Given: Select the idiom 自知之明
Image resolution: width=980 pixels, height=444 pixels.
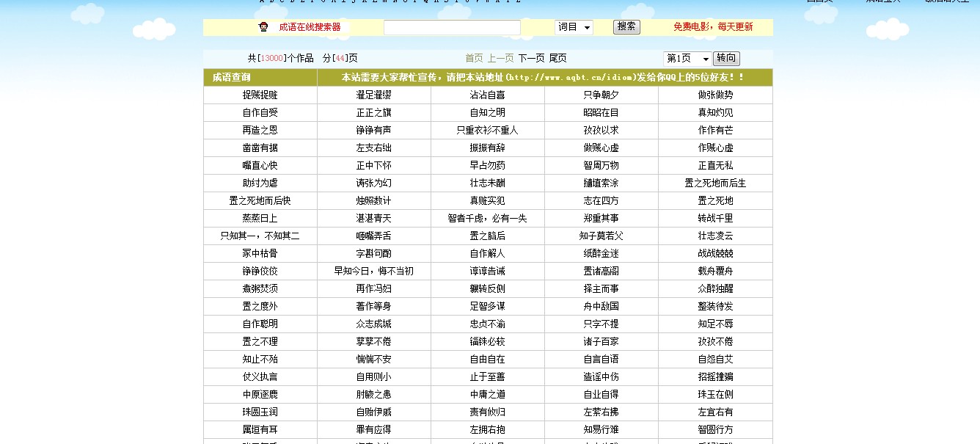Looking at the screenshot, I should coord(488,113).
